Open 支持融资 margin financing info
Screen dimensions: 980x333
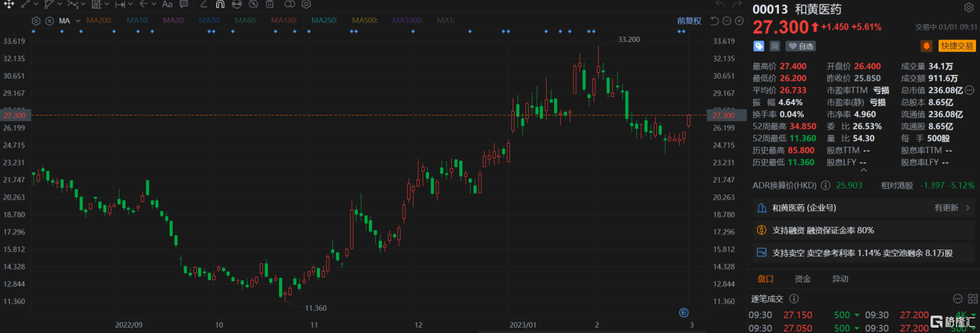863,230
